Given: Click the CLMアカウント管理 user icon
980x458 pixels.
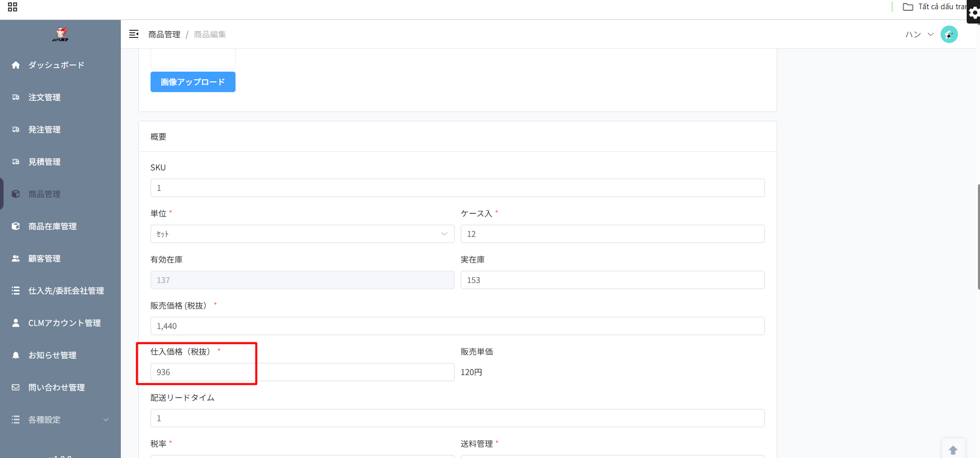Looking at the screenshot, I should pyautogui.click(x=16, y=323).
